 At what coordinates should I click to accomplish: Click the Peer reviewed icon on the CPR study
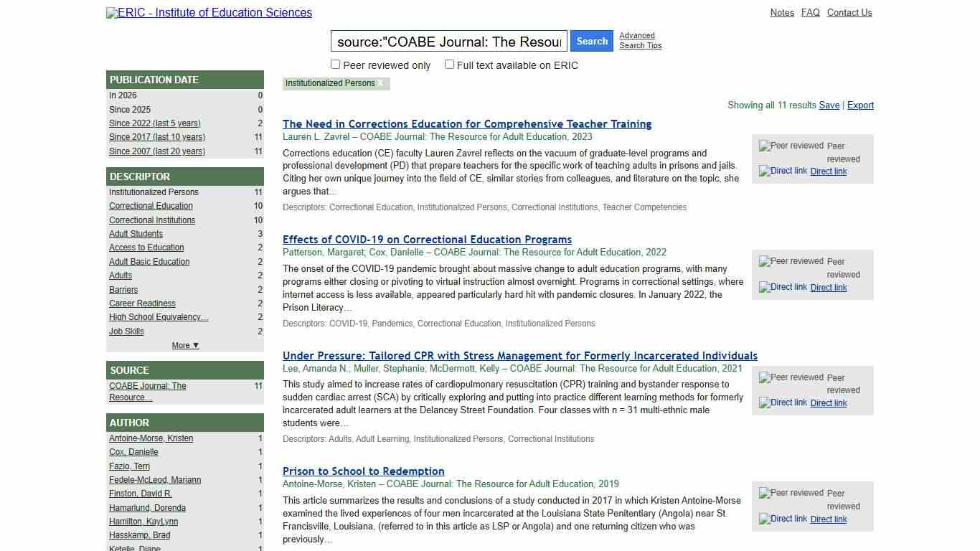coord(789,377)
